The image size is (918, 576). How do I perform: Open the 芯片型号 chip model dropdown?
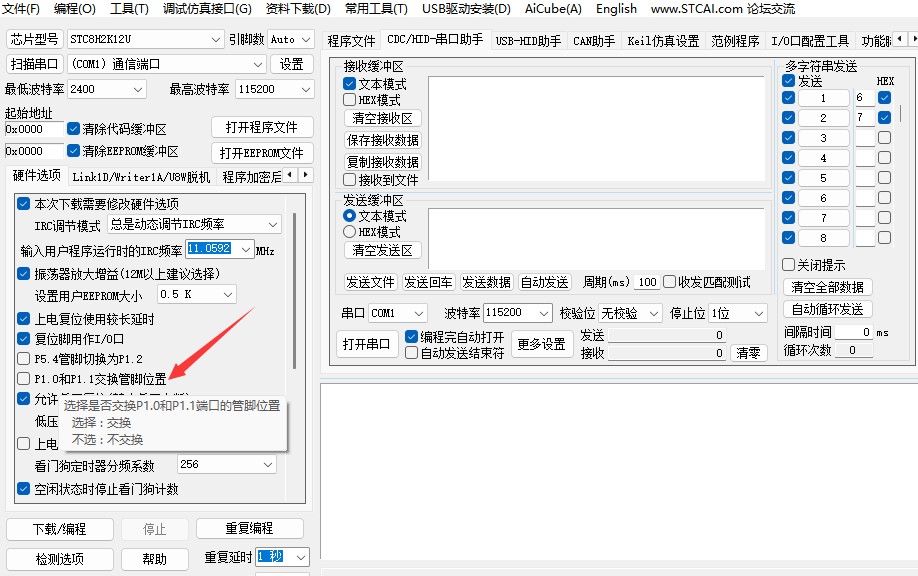pos(217,39)
